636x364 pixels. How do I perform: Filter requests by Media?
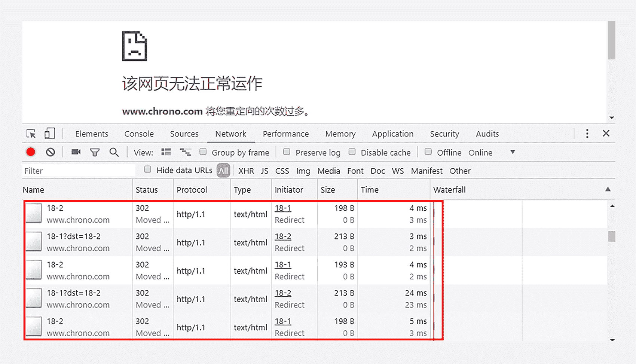[x=329, y=171]
